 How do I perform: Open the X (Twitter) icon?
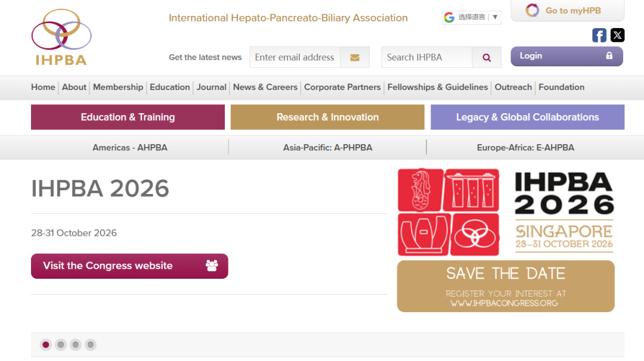(x=618, y=35)
